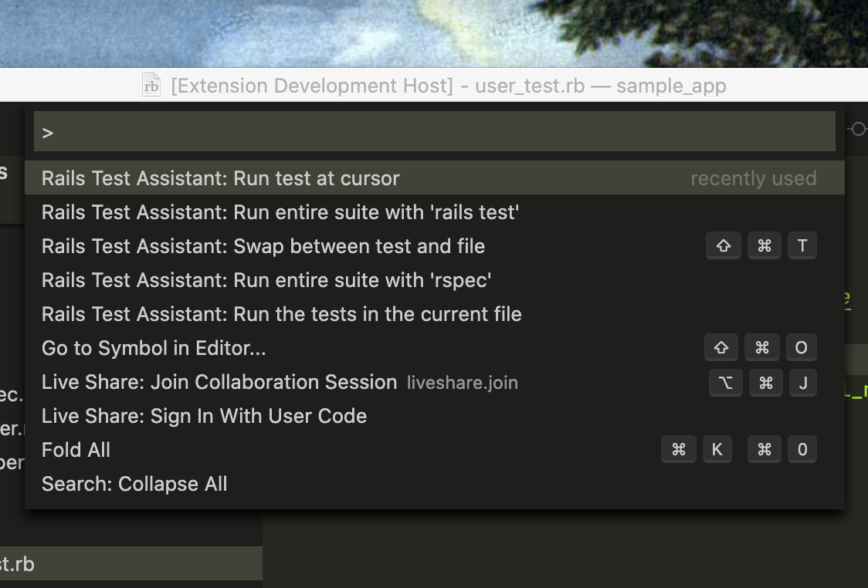Select 'Live Share: Join Collaboration Session' command
This screenshot has height=588, width=868.
(x=435, y=382)
